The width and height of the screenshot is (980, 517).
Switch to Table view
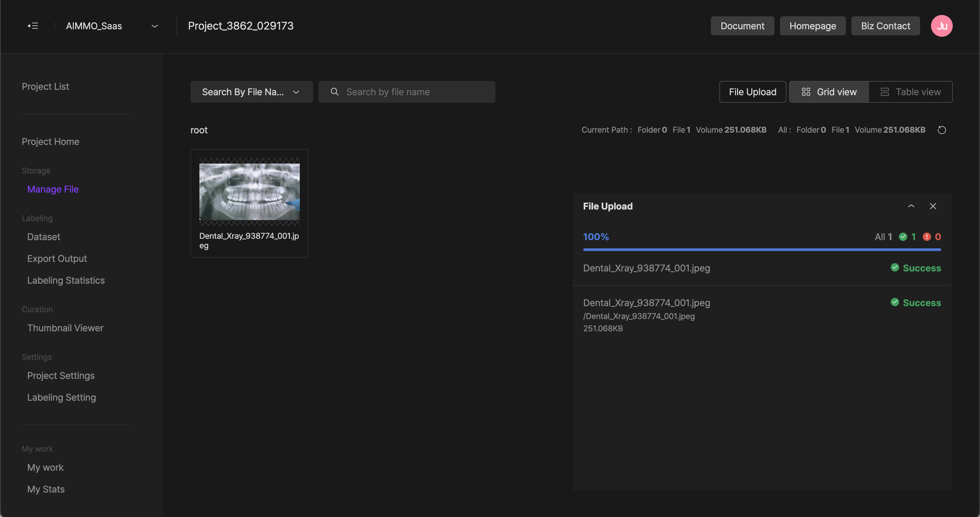[x=910, y=91]
